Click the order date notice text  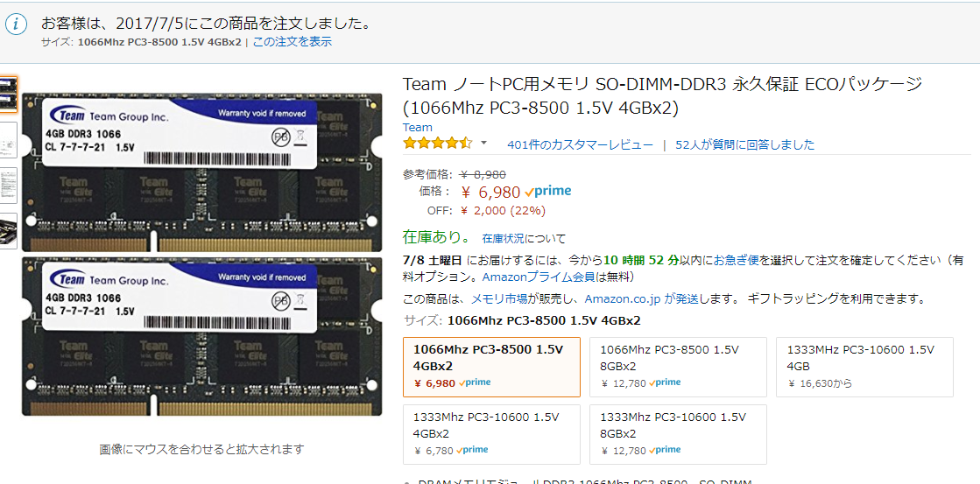point(207,24)
